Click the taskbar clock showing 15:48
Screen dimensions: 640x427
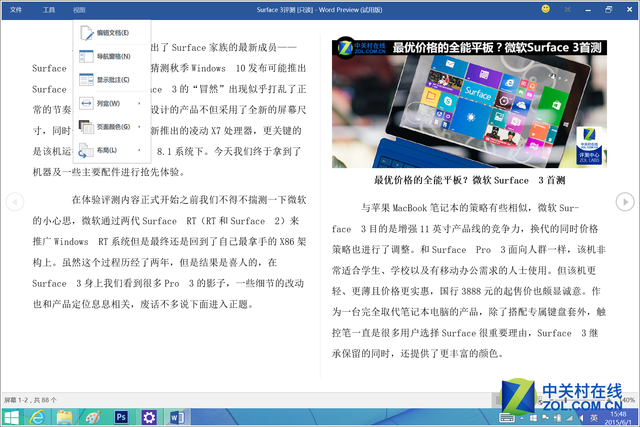click(618, 418)
